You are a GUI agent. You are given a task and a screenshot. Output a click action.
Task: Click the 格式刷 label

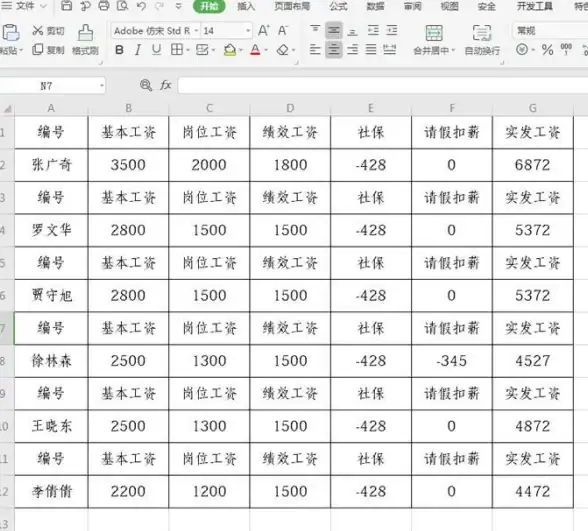[x=86, y=50]
